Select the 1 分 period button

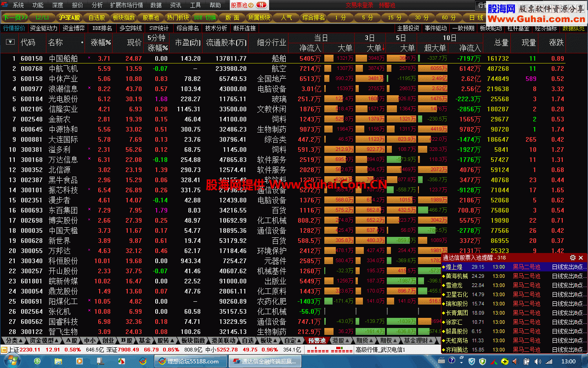[x=340, y=17]
